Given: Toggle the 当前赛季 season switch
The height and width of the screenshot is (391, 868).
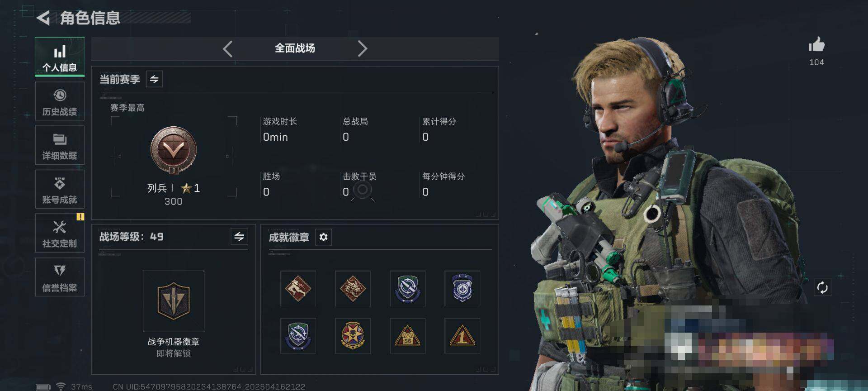Looking at the screenshot, I should [154, 79].
